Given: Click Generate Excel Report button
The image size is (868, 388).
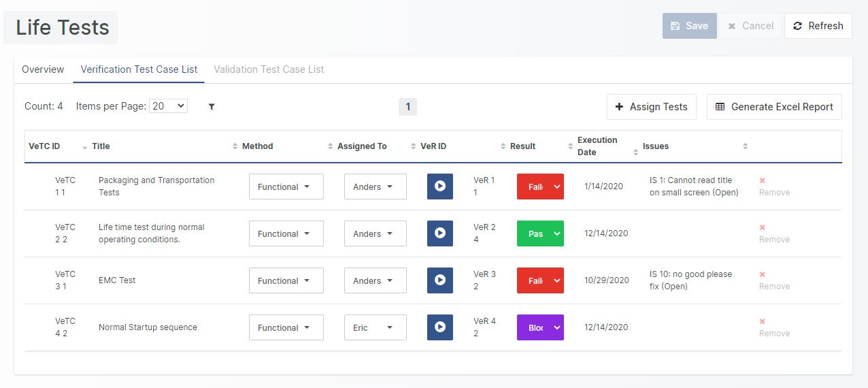Looking at the screenshot, I should (774, 107).
